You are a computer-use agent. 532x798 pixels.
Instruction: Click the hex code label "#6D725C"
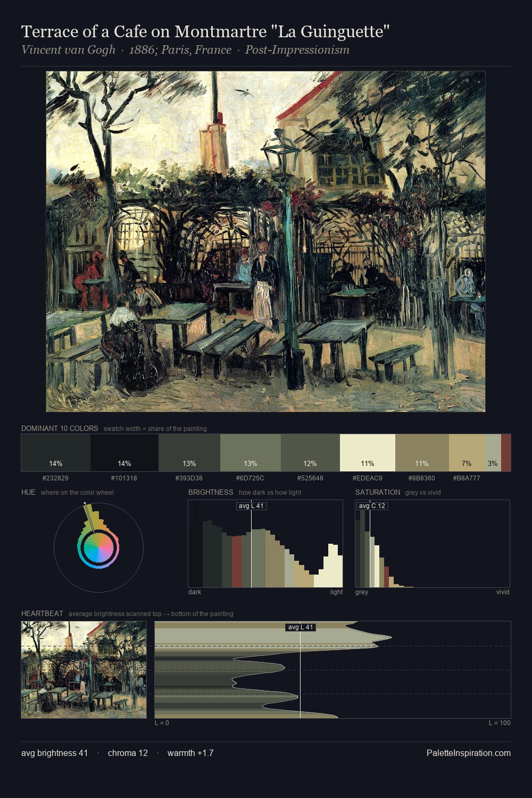[x=250, y=478]
